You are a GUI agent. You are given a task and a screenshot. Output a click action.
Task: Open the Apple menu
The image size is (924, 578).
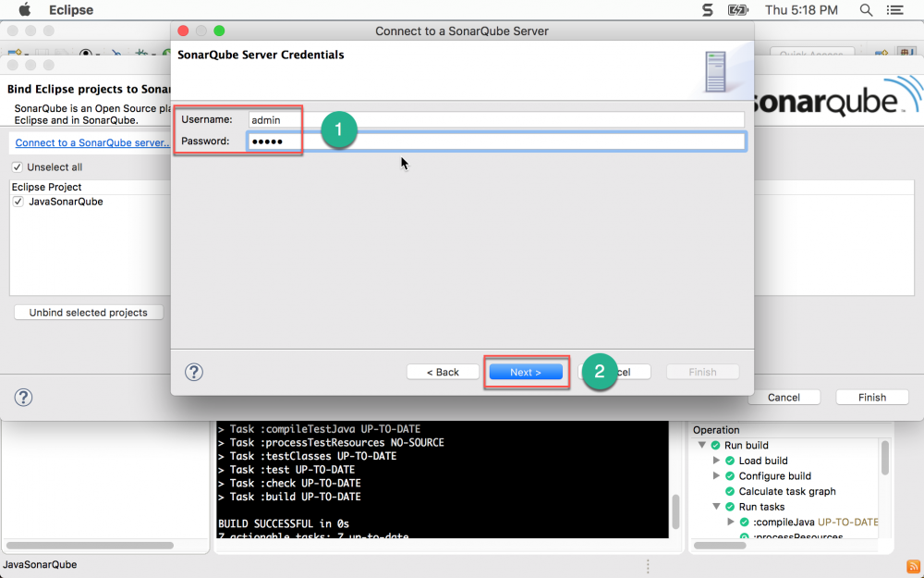24,10
